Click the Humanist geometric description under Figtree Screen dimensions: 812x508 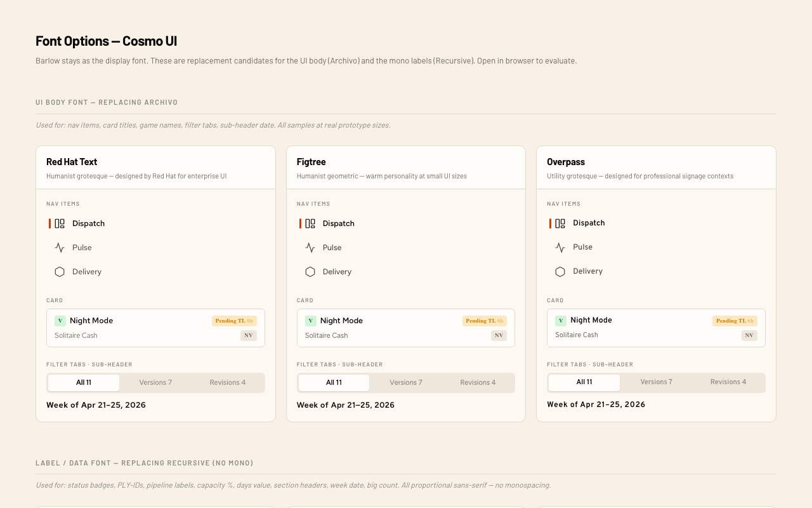(382, 176)
